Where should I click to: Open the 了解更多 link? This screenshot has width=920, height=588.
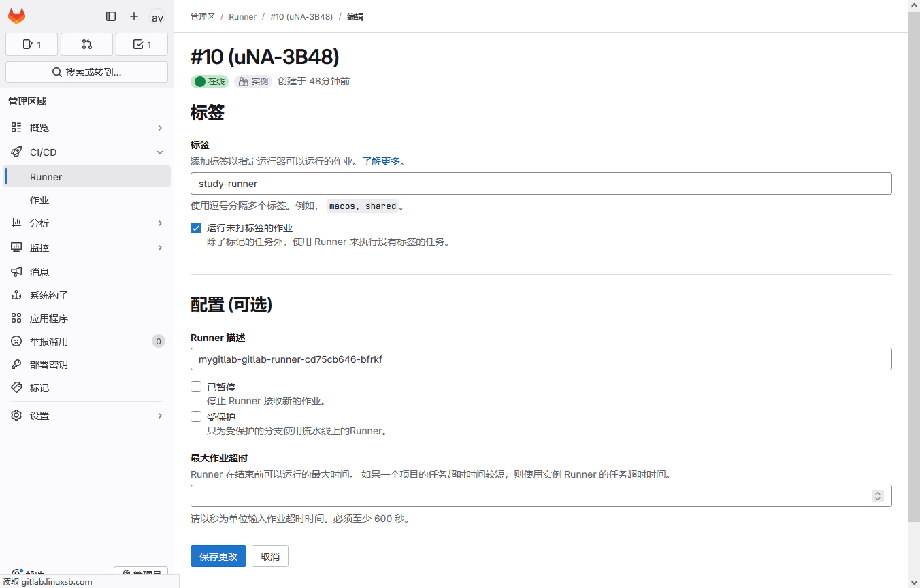(x=381, y=161)
